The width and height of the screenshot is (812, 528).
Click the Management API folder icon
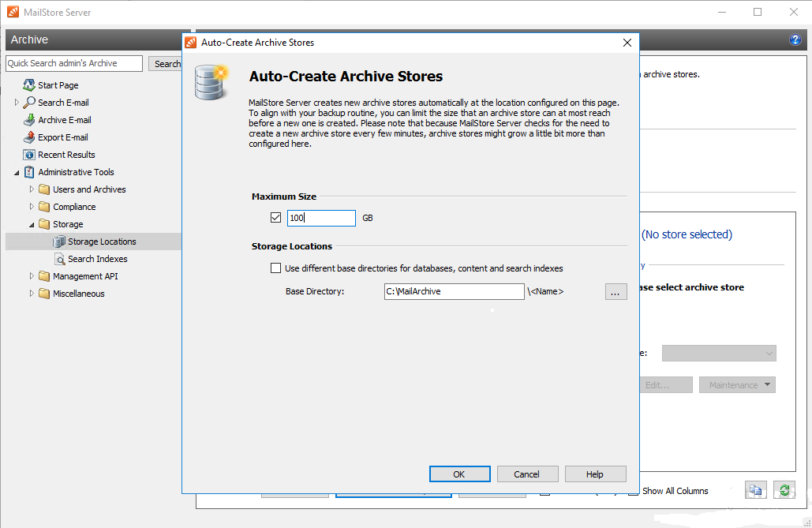click(x=44, y=276)
